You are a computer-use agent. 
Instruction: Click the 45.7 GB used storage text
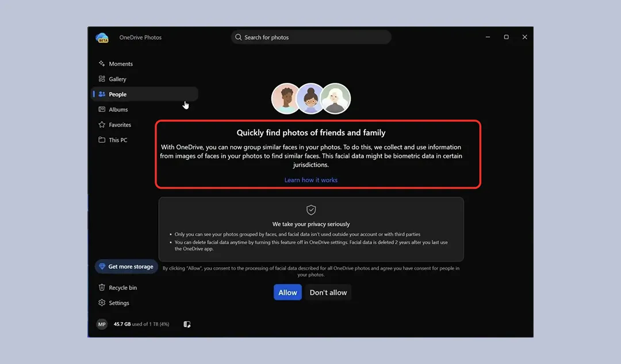point(141,324)
